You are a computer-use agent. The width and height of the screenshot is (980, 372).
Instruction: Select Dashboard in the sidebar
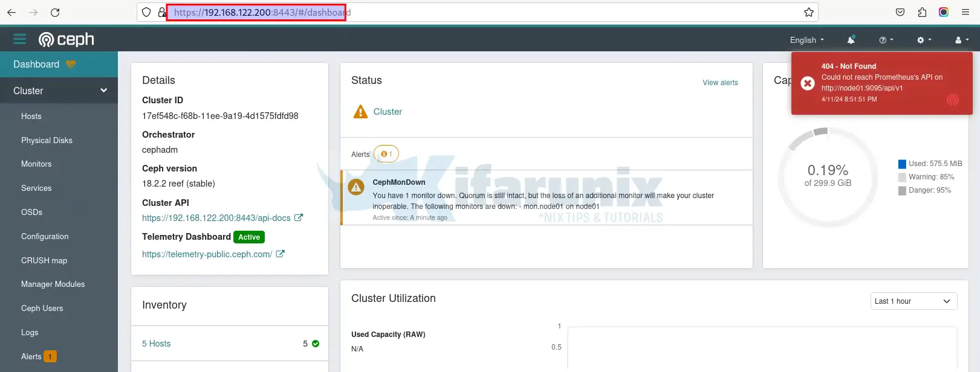point(36,65)
